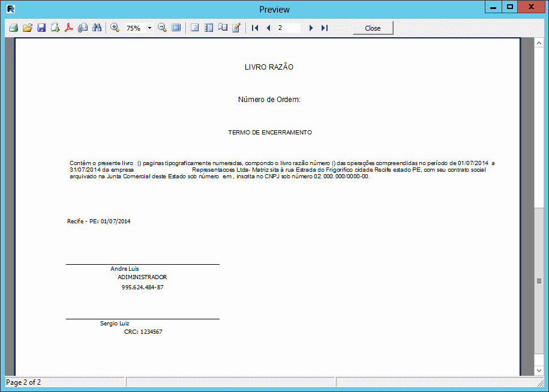Edit the page with the pencil icon

236,28
